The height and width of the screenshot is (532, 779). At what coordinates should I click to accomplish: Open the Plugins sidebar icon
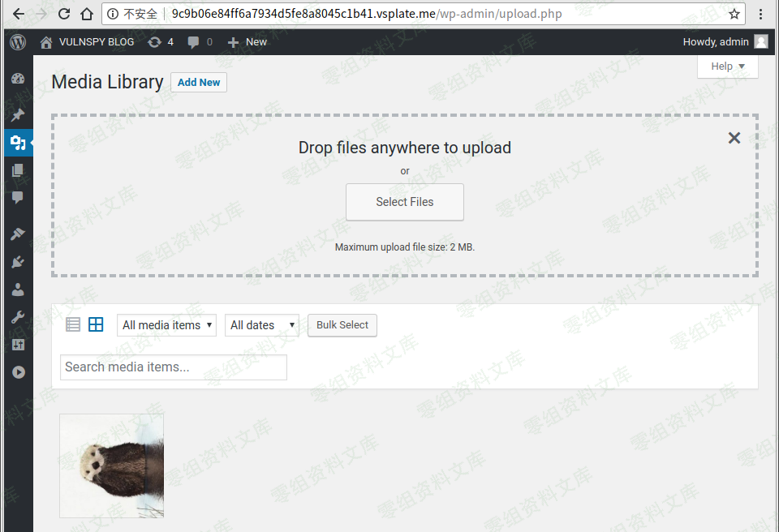(x=18, y=262)
